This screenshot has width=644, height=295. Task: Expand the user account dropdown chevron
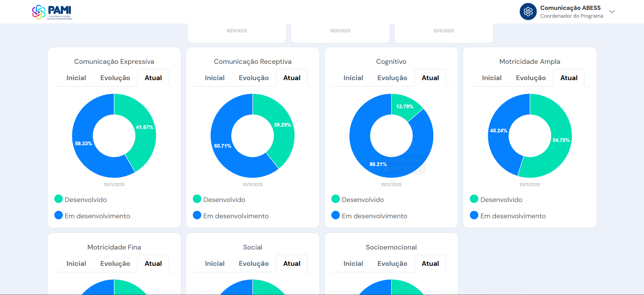tap(612, 12)
